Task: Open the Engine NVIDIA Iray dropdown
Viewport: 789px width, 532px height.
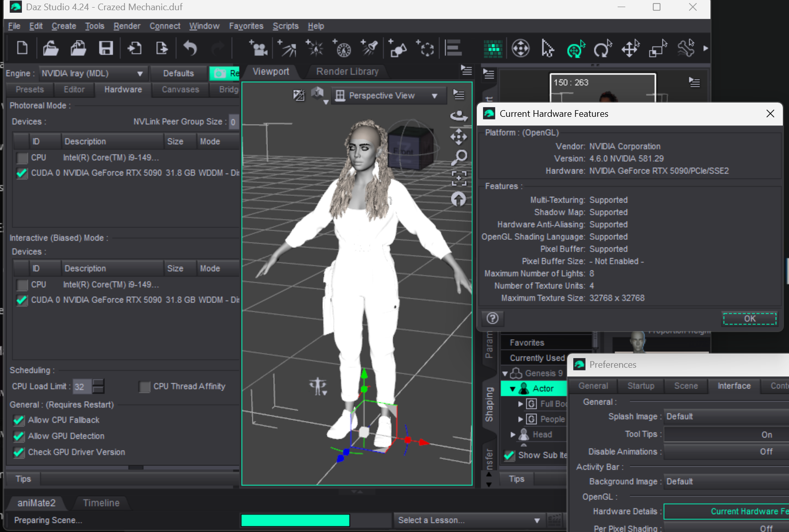Action: point(92,73)
